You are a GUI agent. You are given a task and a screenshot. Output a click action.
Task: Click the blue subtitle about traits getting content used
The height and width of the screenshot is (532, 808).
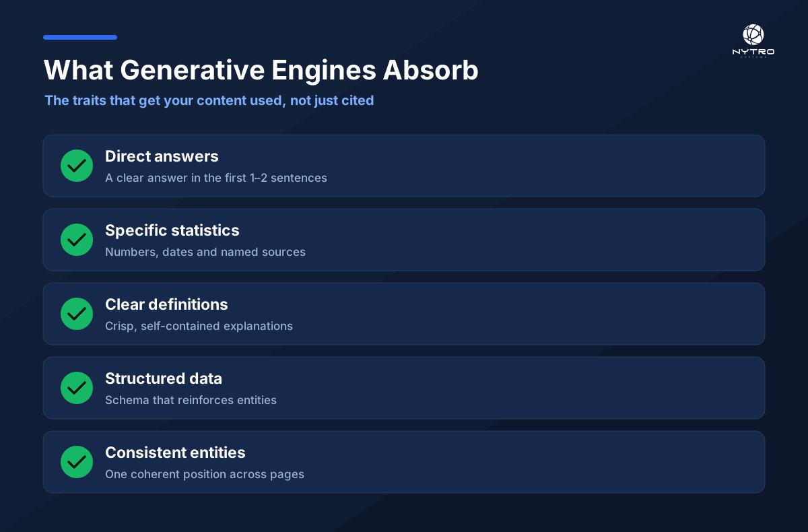[209, 100]
